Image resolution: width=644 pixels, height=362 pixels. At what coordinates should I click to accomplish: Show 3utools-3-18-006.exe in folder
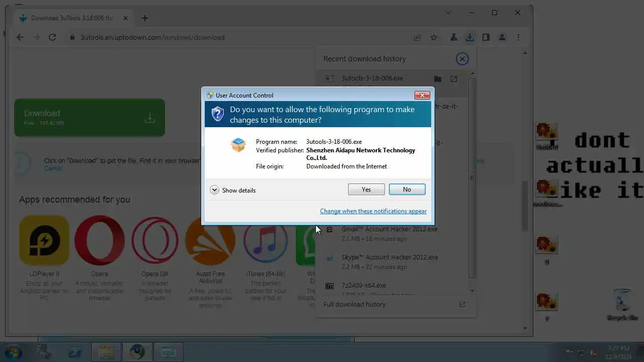(x=438, y=79)
